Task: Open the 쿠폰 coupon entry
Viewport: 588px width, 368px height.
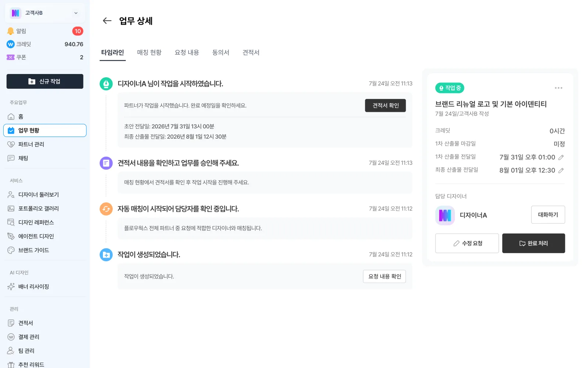Action: (45, 57)
